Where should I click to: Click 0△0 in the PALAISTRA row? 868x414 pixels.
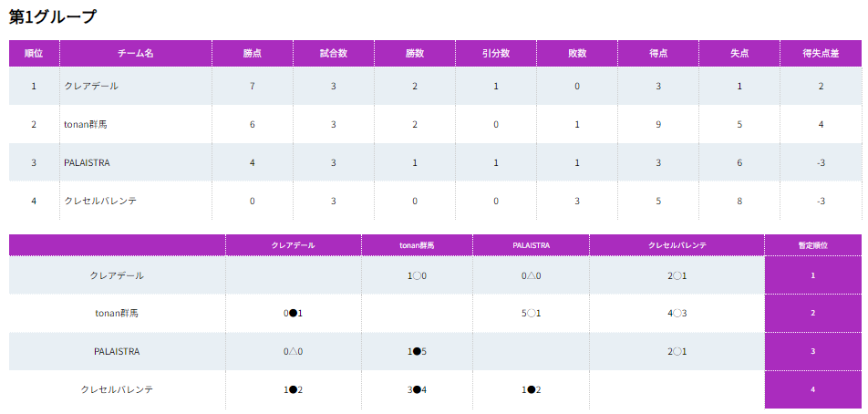[294, 351]
